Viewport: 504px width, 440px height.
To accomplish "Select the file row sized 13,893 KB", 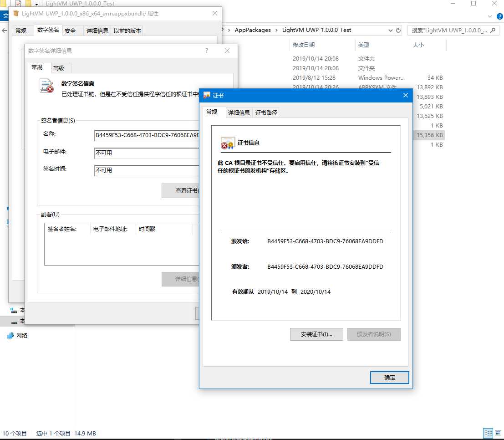I will pyautogui.click(x=429, y=97).
